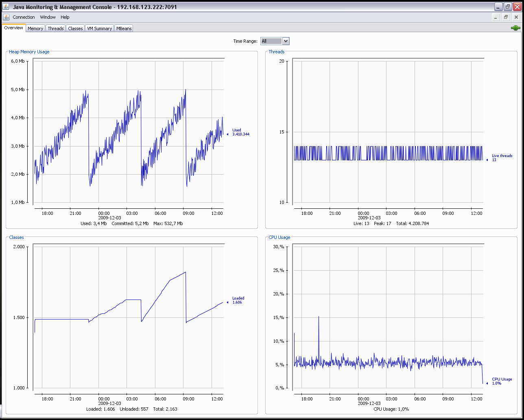
Task: Click the heap chart 2009-12-03 date label
Action: 109,218
